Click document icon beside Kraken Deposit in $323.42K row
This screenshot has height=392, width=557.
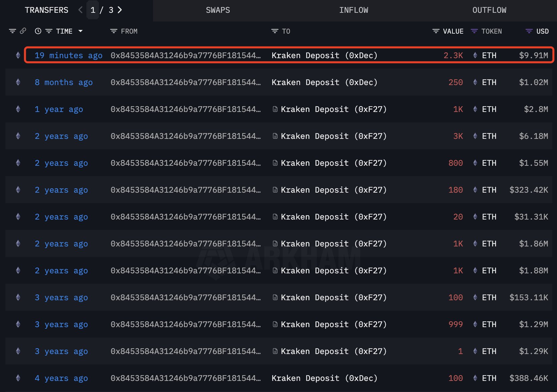point(275,190)
